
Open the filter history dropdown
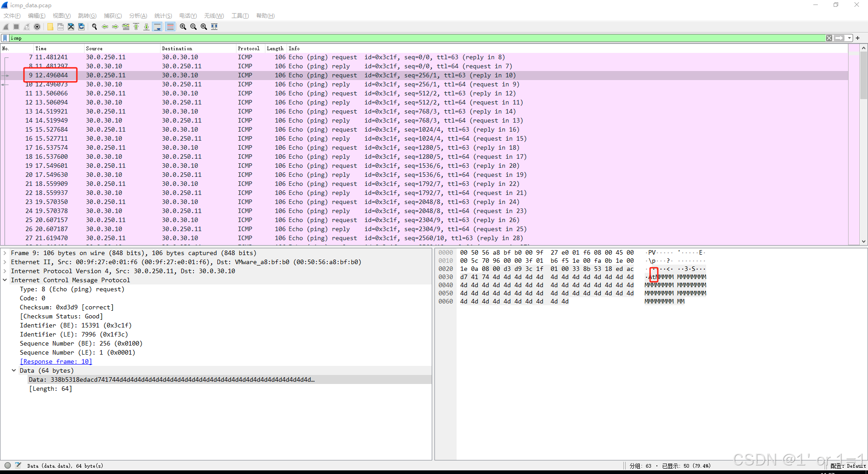tap(850, 38)
